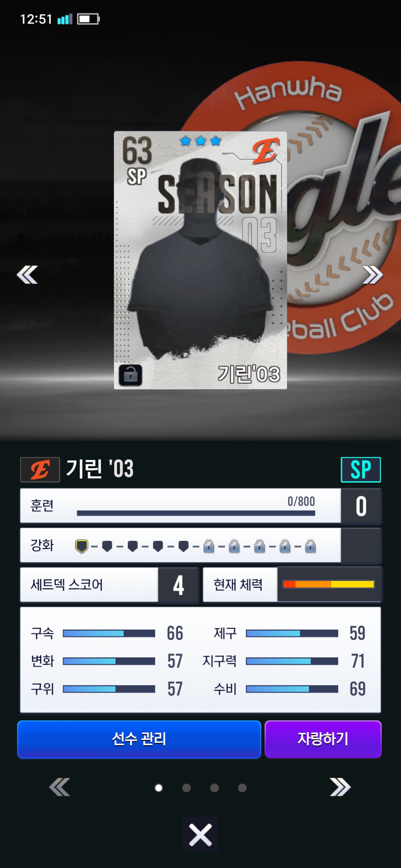Viewport: 401px width, 868px height.
Task: Go to next player card arrow
Action: click(x=372, y=274)
